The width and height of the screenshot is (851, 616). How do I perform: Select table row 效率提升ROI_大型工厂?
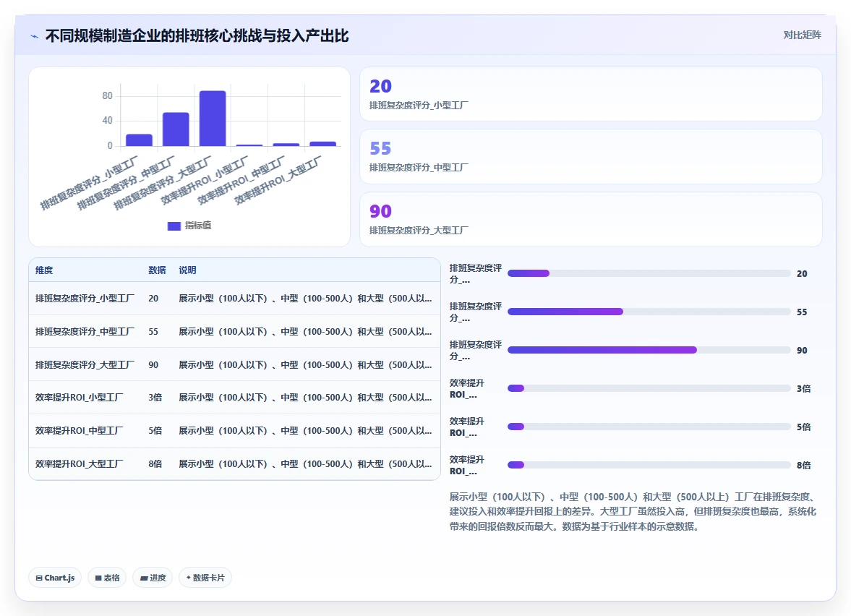[234, 464]
